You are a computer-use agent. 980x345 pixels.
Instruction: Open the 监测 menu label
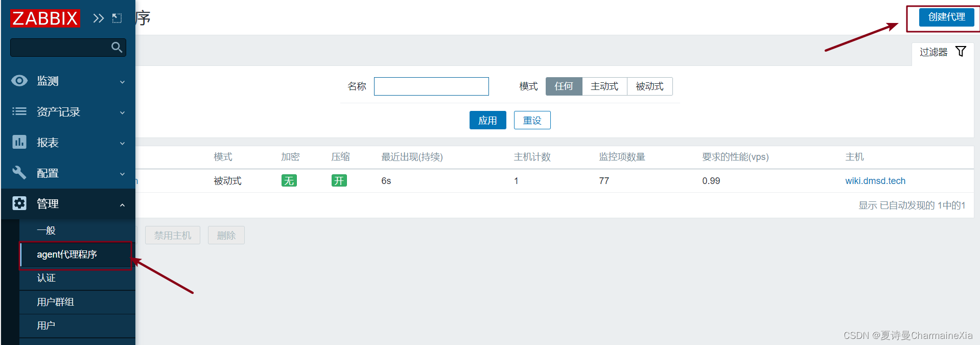coord(48,81)
